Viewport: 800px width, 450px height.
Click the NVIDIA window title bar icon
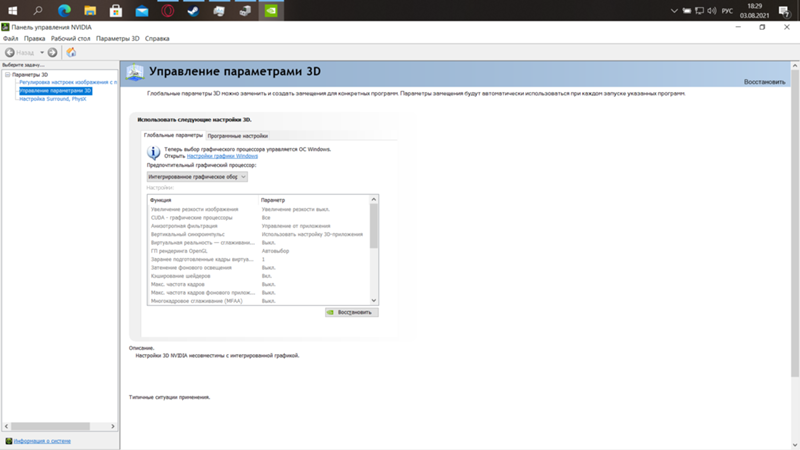[x=5, y=27]
